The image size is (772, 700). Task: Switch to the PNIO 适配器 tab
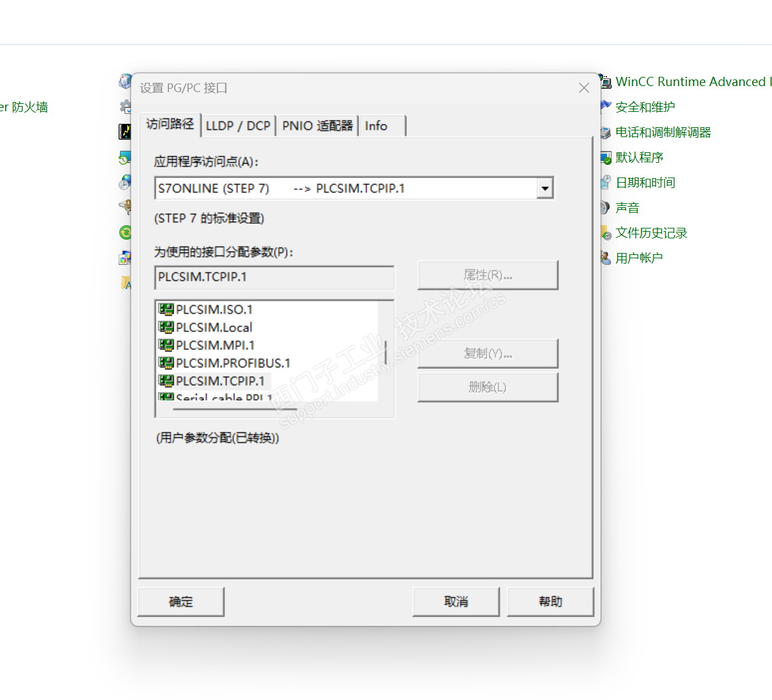point(317,126)
